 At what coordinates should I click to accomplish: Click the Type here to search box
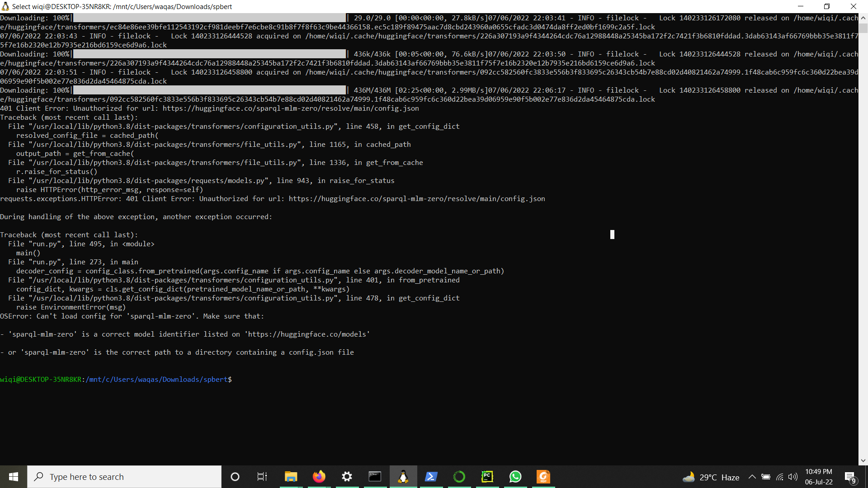click(124, 477)
